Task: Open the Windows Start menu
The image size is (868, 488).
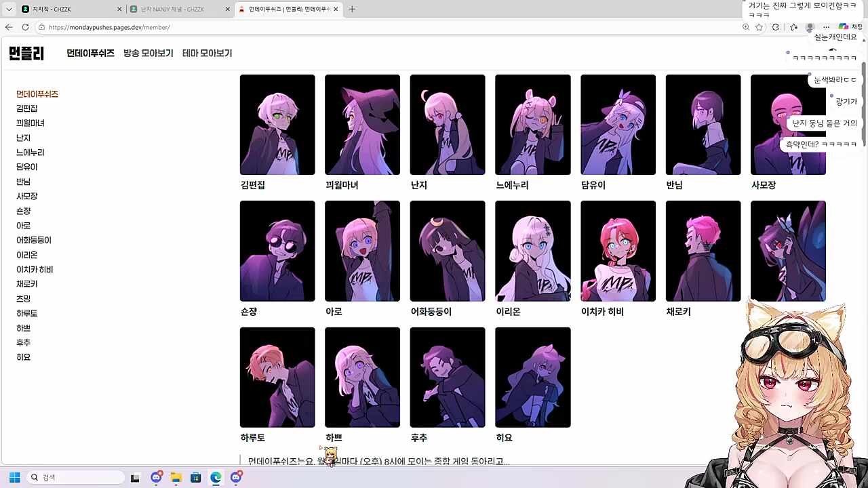Action: pyautogui.click(x=14, y=477)
